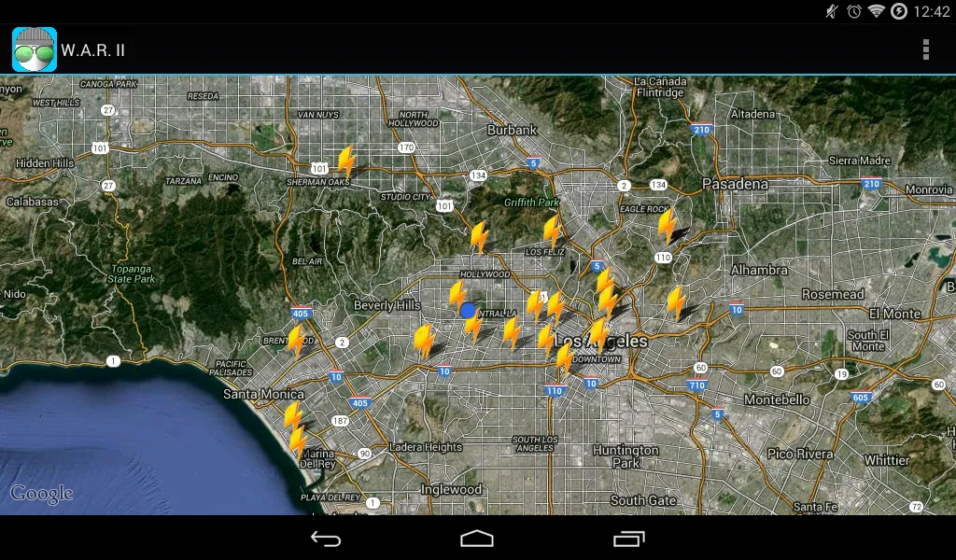This screenshot has width=956, height=560.
Task: Tap the Burbank label on the map
Action: coord(513,130)
